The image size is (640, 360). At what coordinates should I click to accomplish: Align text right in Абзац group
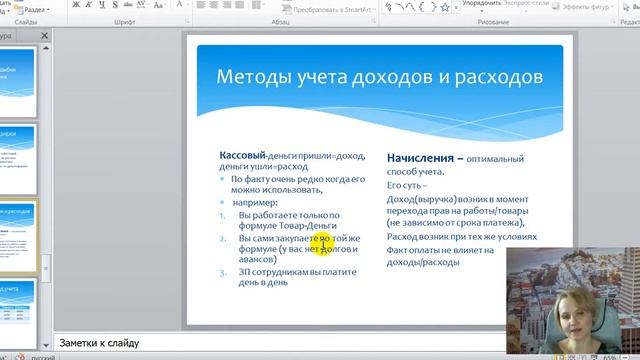[x=227, y=5]
